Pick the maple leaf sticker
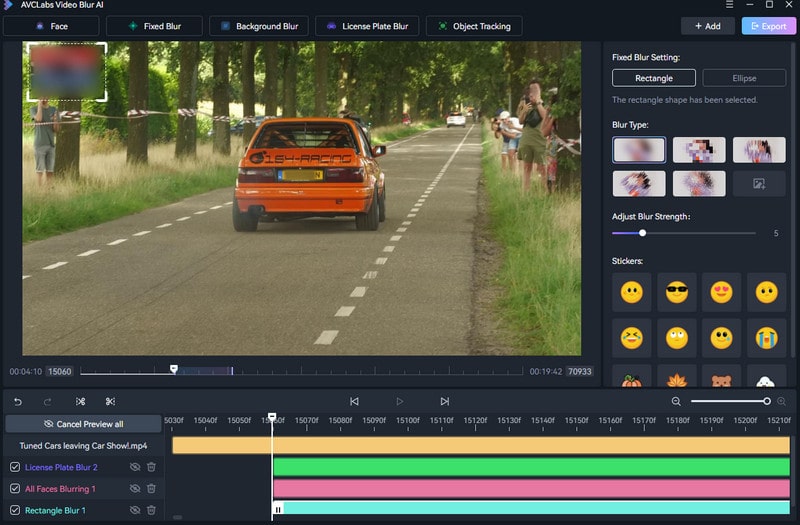800x525 pixels. (677, 378)
